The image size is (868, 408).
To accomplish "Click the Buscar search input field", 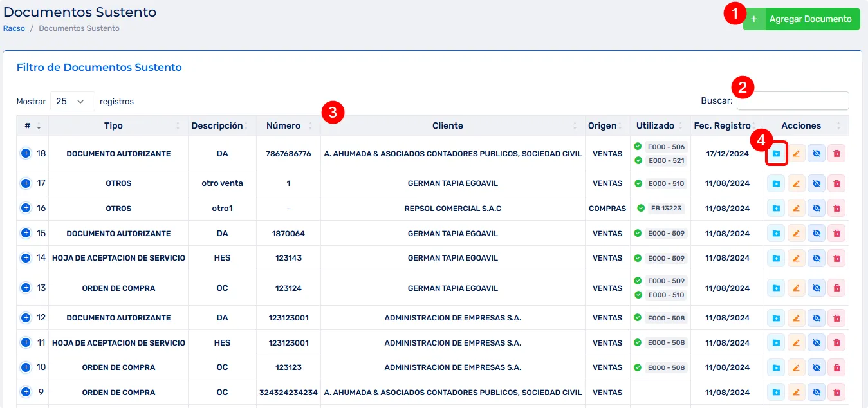I will pos(792,101).
